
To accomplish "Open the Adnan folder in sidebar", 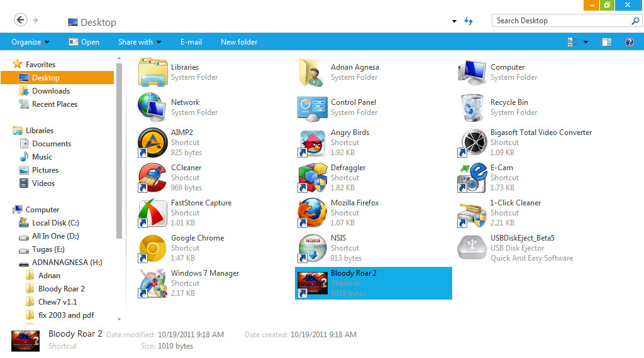I will pyautogui.click(x=43, y=276).
